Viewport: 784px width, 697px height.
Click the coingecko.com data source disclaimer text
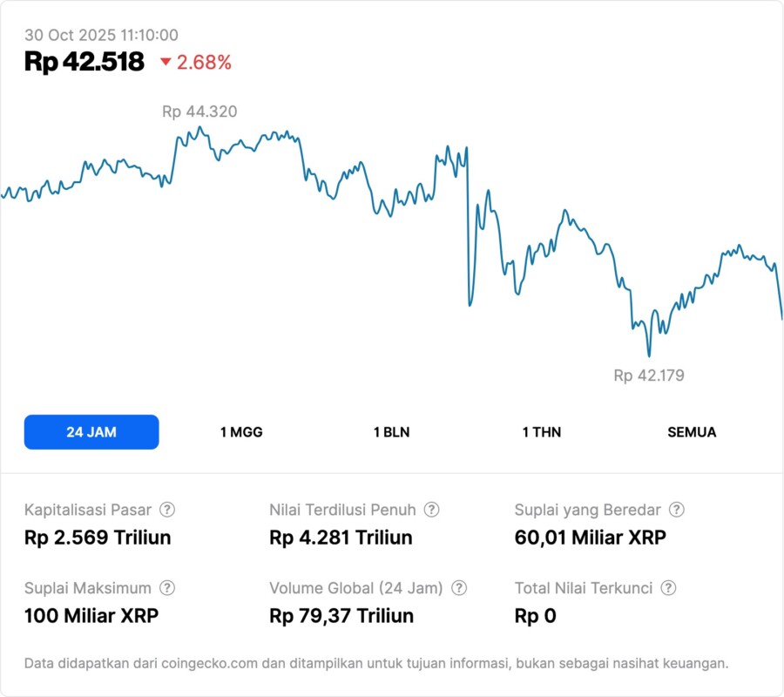coord(376,663)
